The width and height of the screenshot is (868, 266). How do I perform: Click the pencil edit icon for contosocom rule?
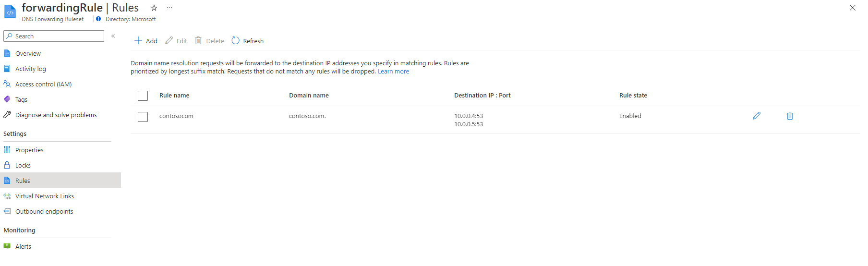click(x=757, y=116)
